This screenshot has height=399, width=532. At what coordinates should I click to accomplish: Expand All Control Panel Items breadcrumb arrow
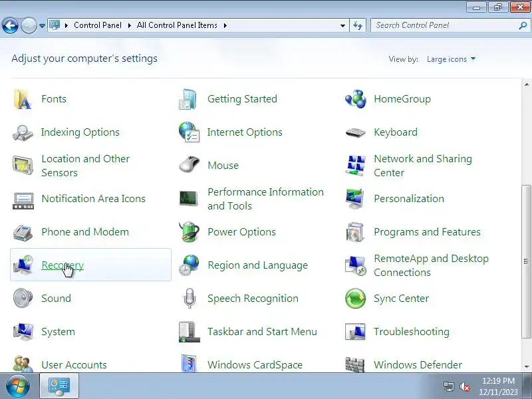coord(225,25)
